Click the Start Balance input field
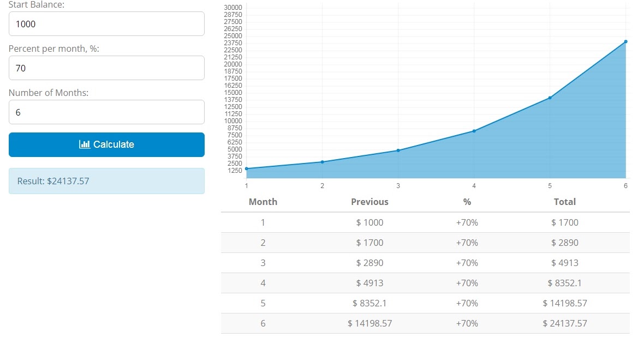The image size is (644, 338). tap(106, 23)
